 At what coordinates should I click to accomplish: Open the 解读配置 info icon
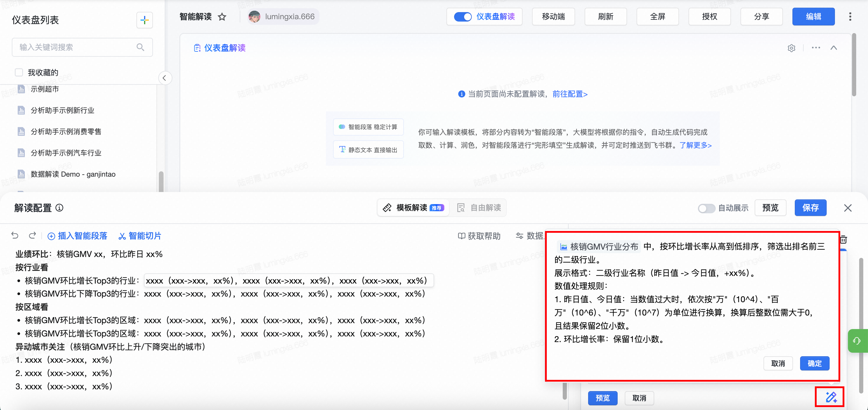[x=59, y=208]
